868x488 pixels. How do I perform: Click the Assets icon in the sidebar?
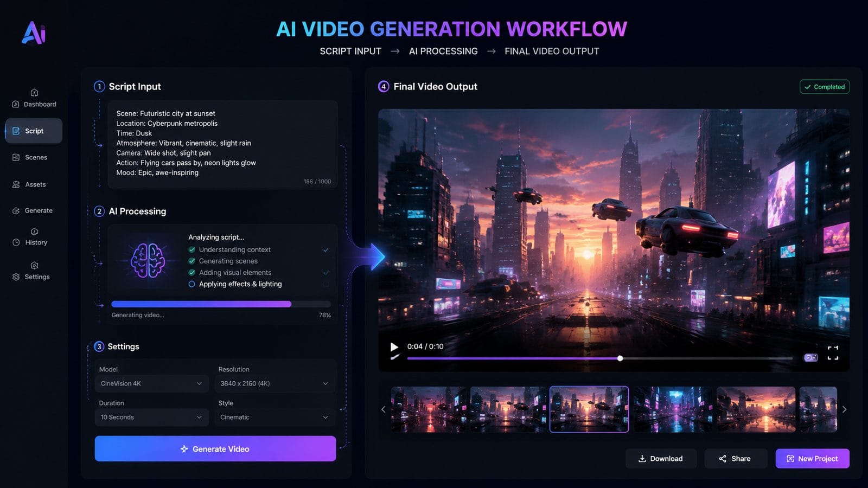coord(16,184)
